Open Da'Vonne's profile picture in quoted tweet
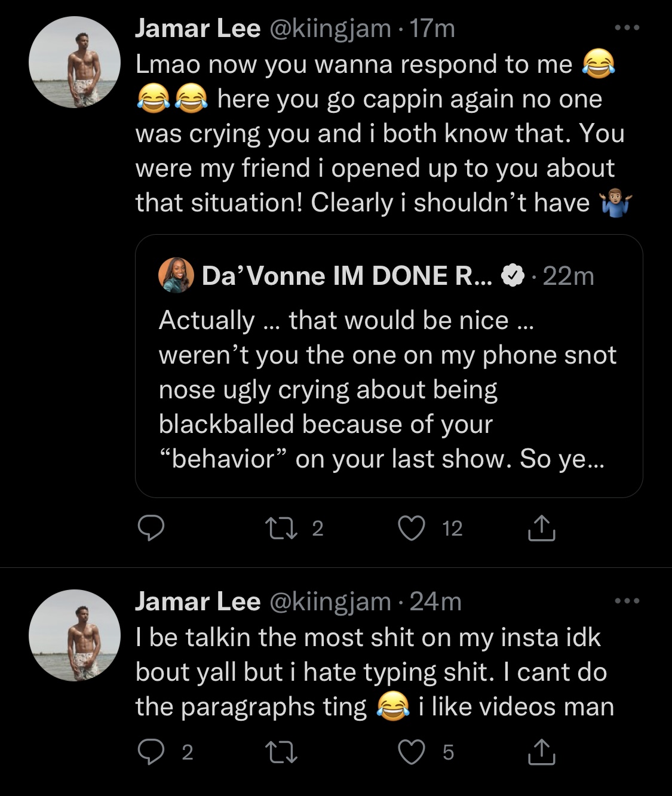The height and width of the screenshot is (796, 672). tap(176, 276)
